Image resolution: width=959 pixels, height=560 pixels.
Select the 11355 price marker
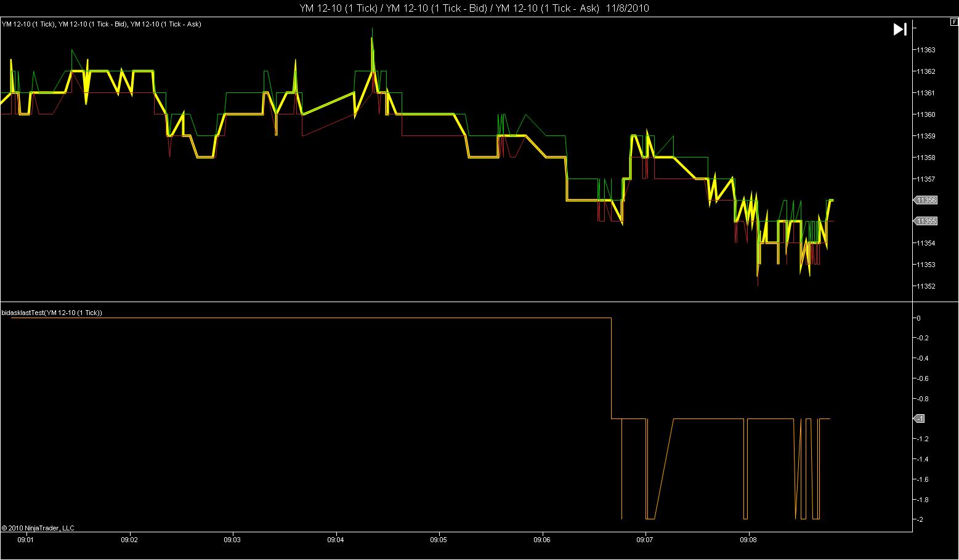pos(926,221)
